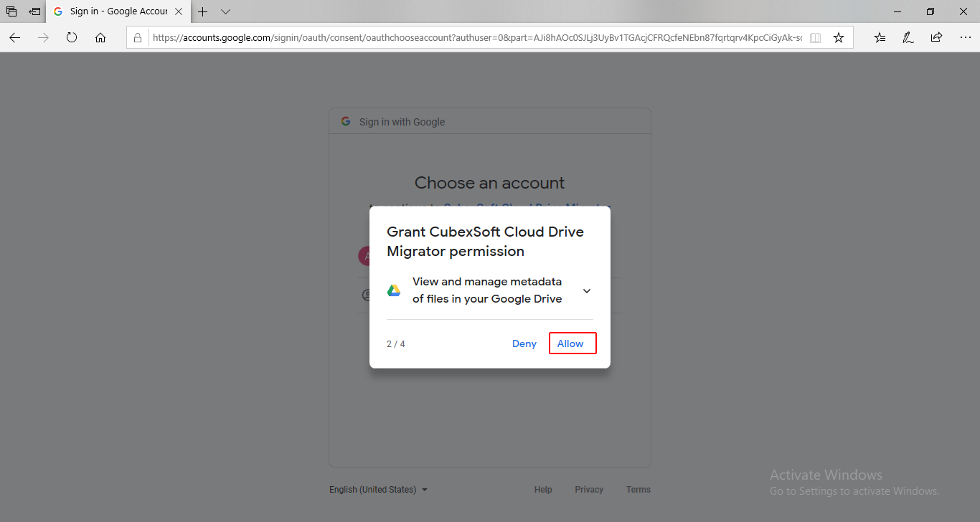Expand the Google Drive metadata permission details
Image resolution: width=980 pixels, height=522 pixels.
(x=586, y=291)
